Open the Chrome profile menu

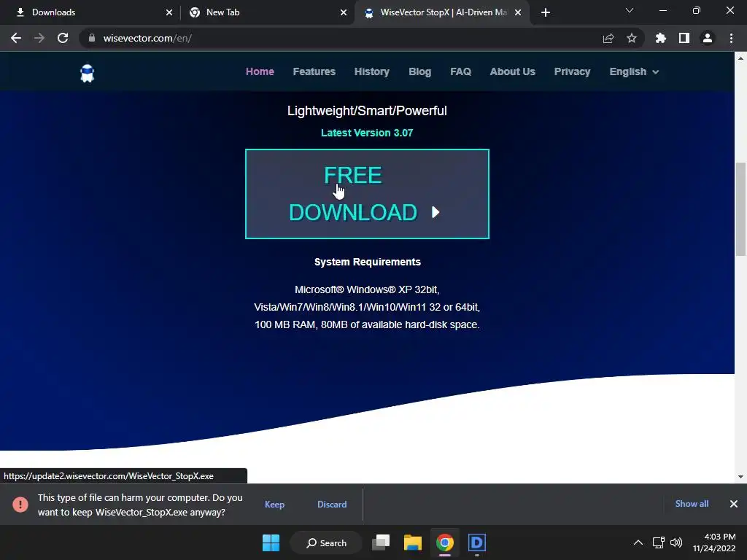click(x=708, y=38)
